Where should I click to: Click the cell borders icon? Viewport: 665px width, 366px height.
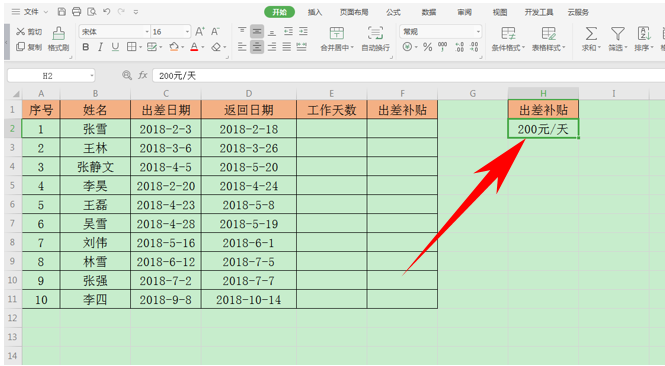(131, 47)
